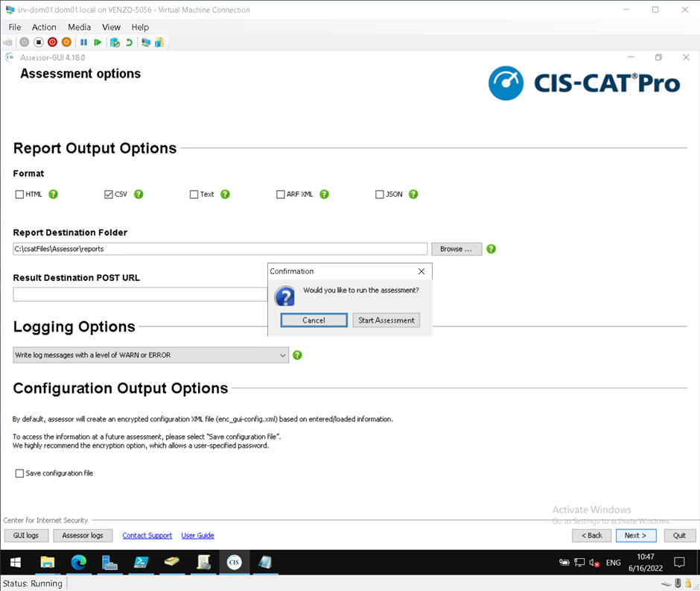The width and height of the screenshot is (700, 591).
Task: Click the Next > button
Action: [x=636, y=536]
